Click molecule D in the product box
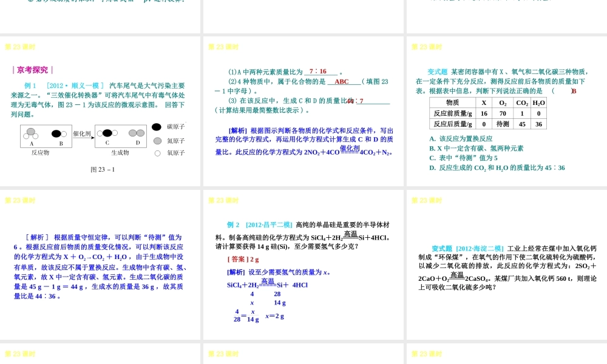The image size is (607, 364). click(137, 133)
